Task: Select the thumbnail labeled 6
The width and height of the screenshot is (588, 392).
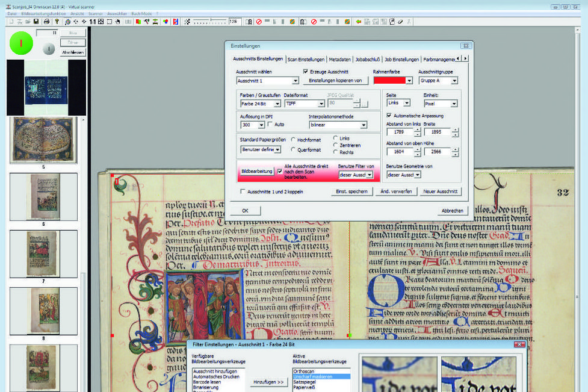Action: click(x=43, y=197)
